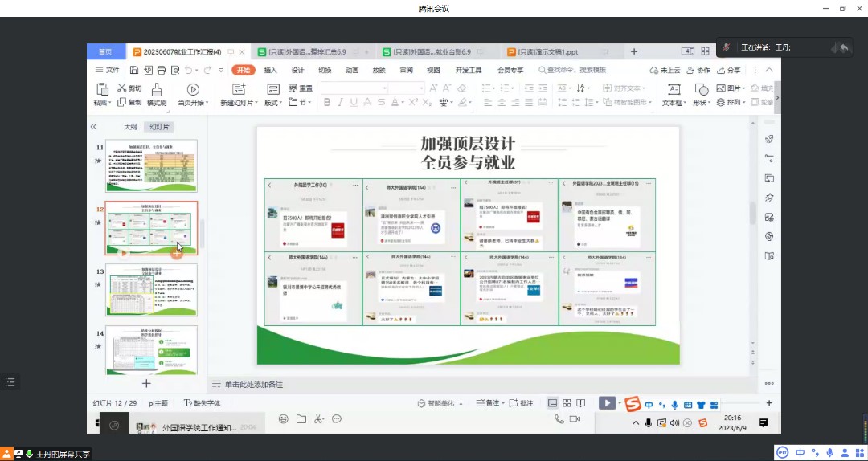Click the Paste clipboard icon
Viewport: 868px width, 461px height.
tap(102, 89)
